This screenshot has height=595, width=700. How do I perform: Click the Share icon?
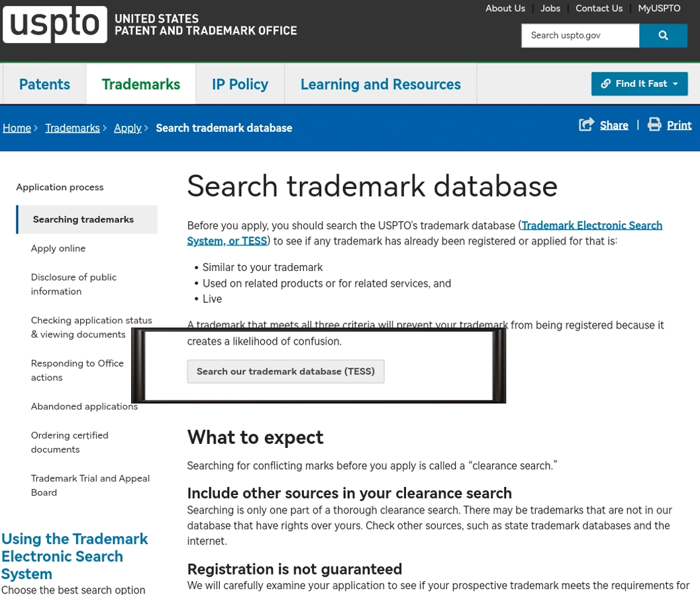point(586,125)
